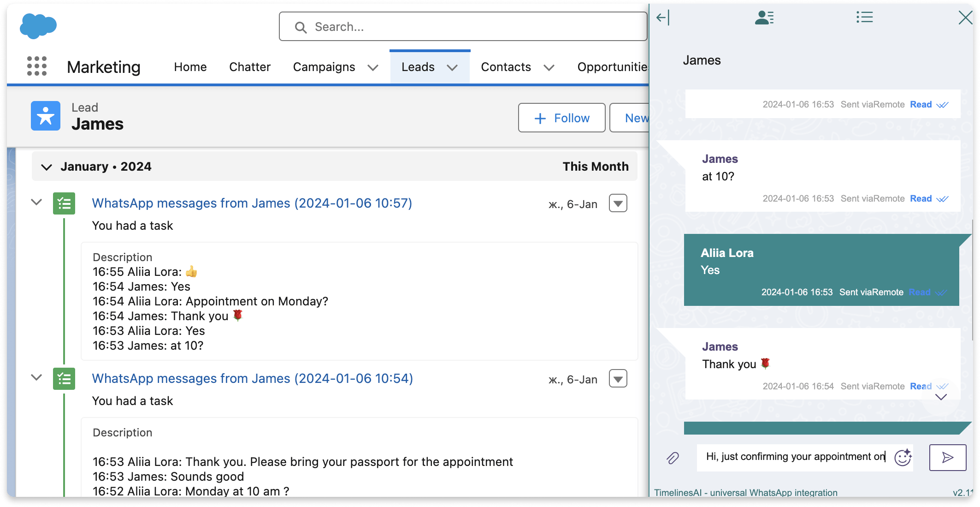The image size is (980, 507).
Task: Click the Follow button
Action: [561, 118]
